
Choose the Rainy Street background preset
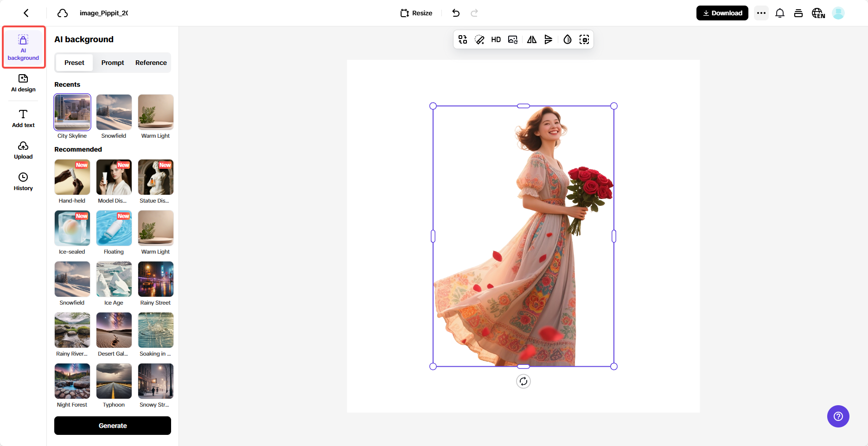[155, 279]
